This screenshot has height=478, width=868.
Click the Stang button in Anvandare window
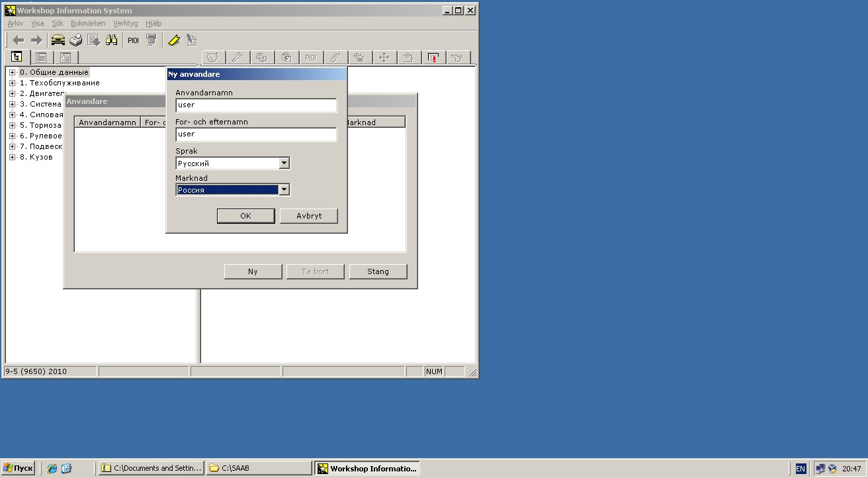[378, 271]
